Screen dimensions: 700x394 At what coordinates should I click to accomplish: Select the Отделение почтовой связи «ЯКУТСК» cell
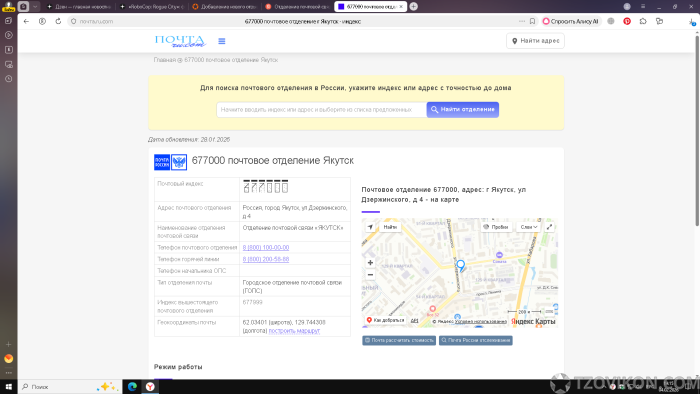tap(295, 231)
